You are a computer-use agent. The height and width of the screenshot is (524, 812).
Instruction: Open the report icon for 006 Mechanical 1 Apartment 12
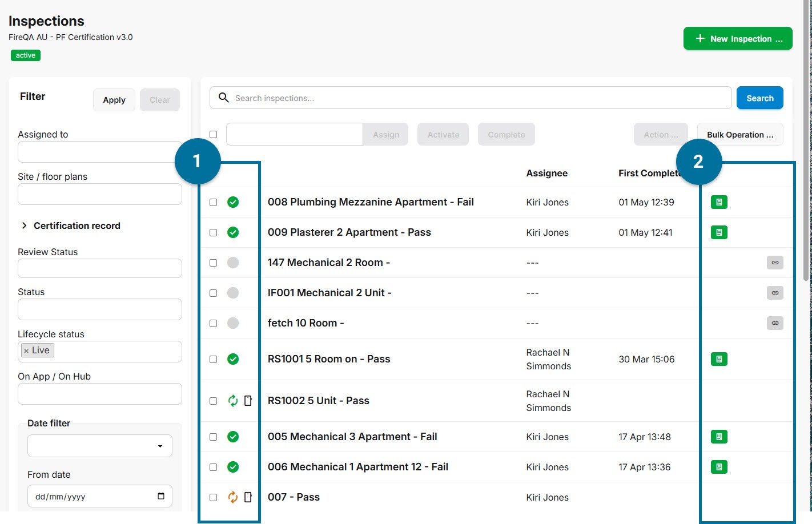pyautogui.click(x=719, y=467)
